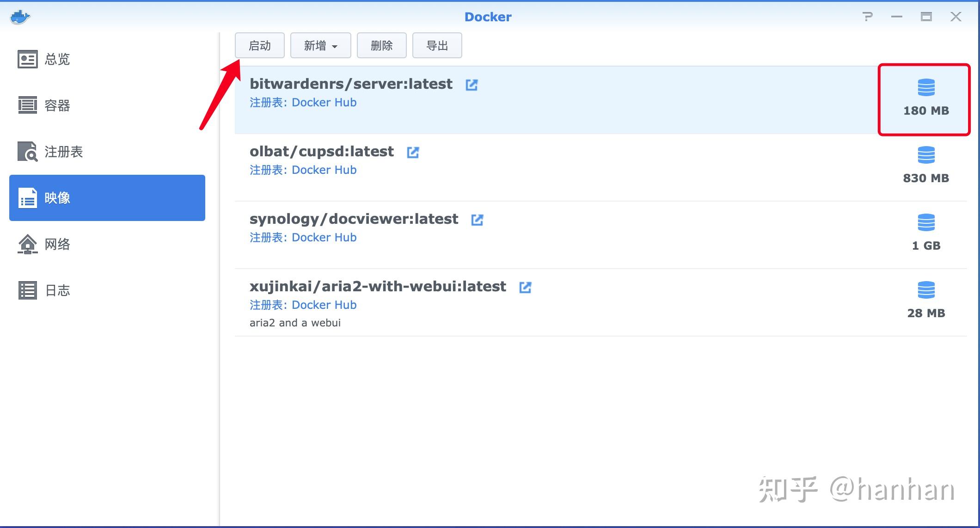The image size is (980, 528).
Task: Minimize the Docker window
Action: (897, 17)
